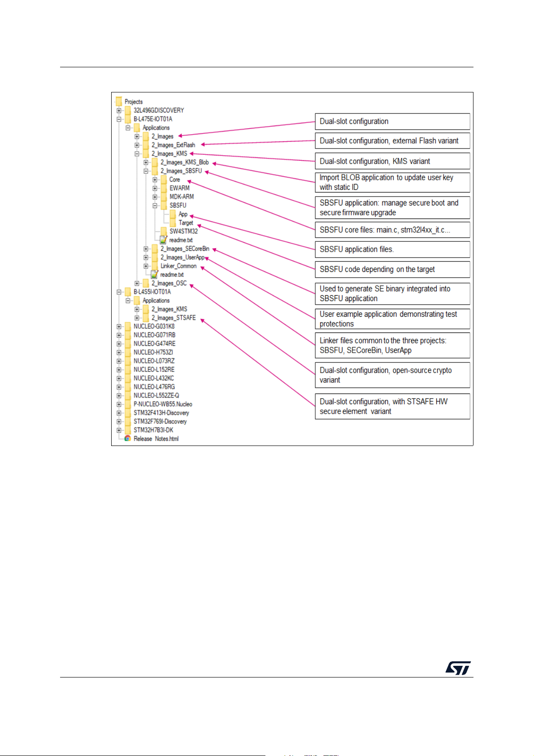The image size is (534, 756).
Task: Click the ST logo at page bottom
Action: click(458, 668)
